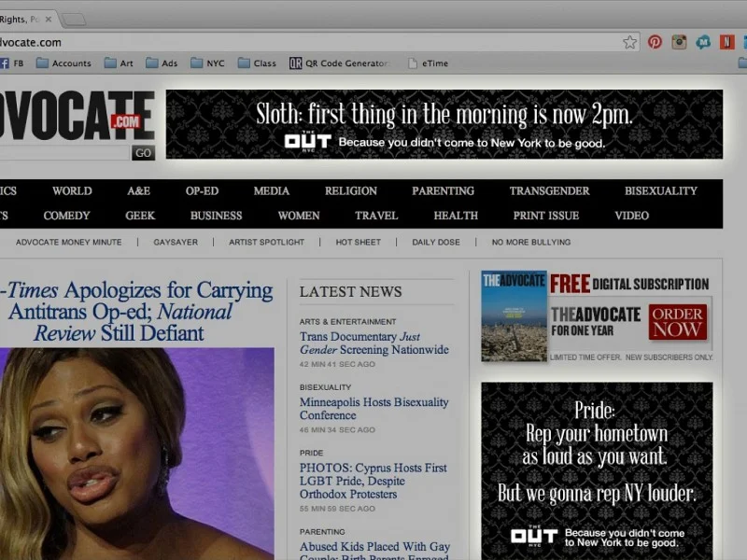
Task: Open the PARENTING section
Action: [x=443, y=191]
